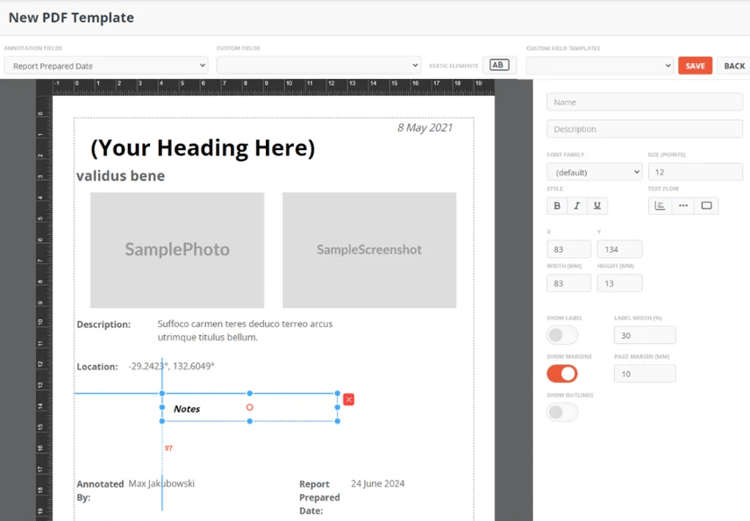Edit the Height (mm) field
Screen dimensions: 750x521
pyautogui.click(x=620, y=283)
